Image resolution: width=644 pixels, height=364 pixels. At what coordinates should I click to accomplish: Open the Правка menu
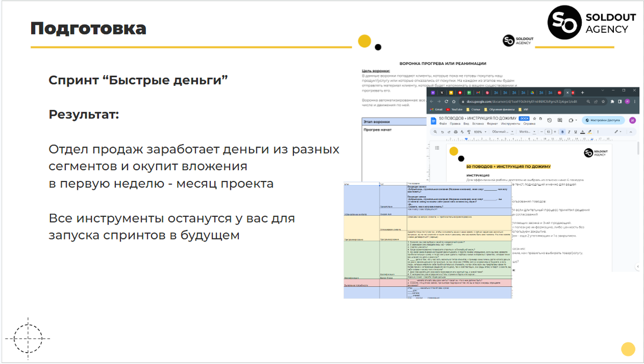(455, 124)
